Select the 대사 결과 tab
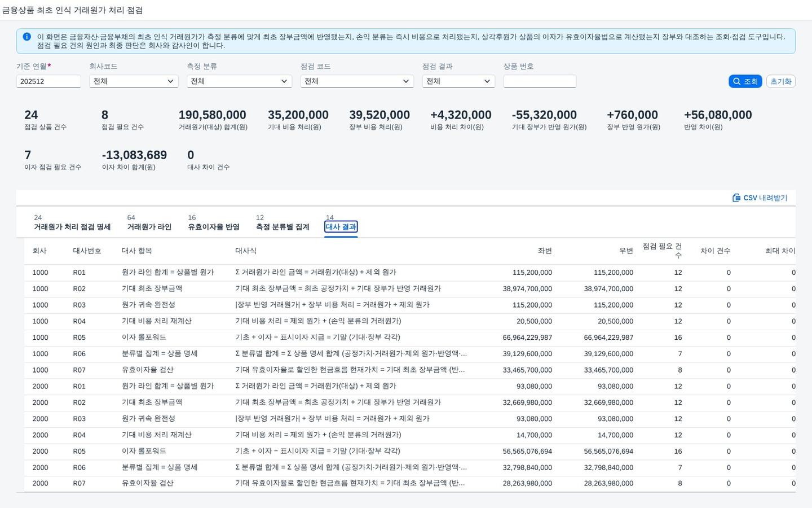Viewport: 812px width, 508px height. tap(341, 227)
